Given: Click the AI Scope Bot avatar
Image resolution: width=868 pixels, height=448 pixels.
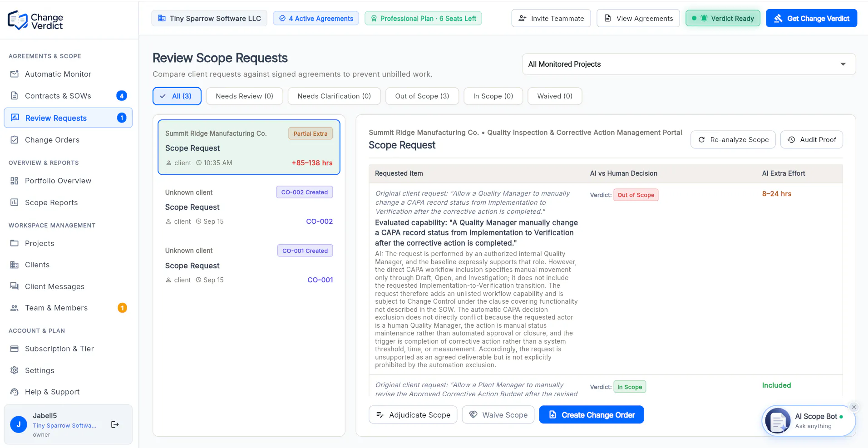Looking at the screenshot, I should point(778,421).
